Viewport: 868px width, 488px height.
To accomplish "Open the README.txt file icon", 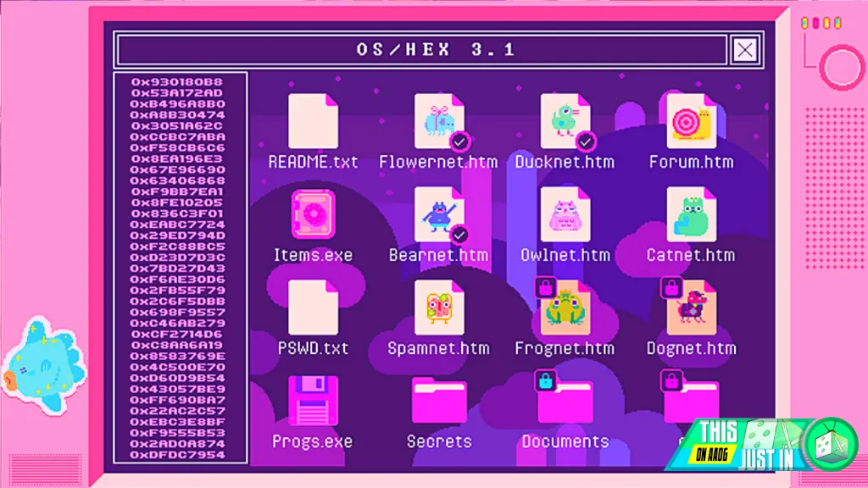I will point(313,120).
